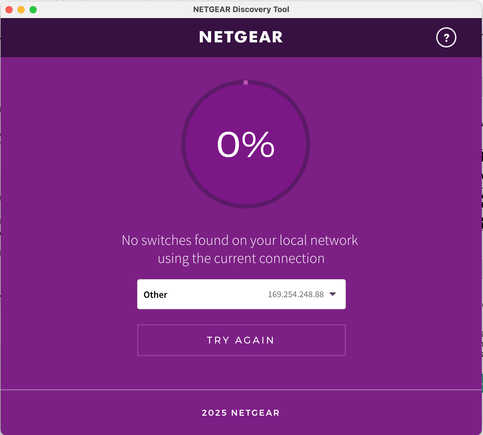
Task: Select the 169.254.248.88 address text
Action: [296, 294]
